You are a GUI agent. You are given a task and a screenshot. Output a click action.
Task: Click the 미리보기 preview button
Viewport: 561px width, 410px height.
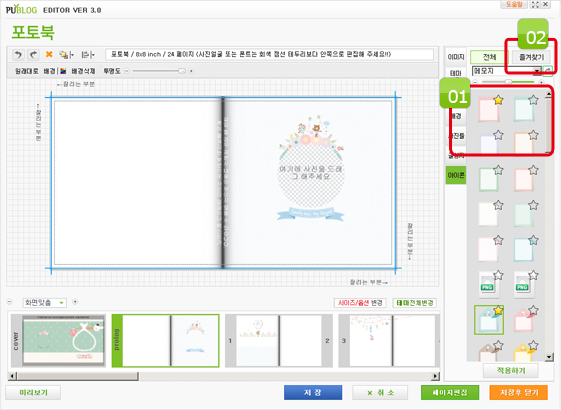[33, 392]
